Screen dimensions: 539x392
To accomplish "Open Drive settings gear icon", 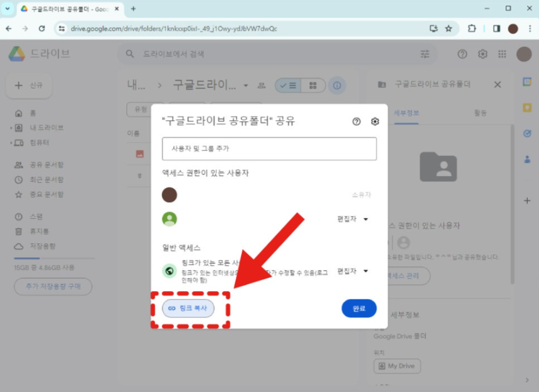I will [x=483, y=54].
